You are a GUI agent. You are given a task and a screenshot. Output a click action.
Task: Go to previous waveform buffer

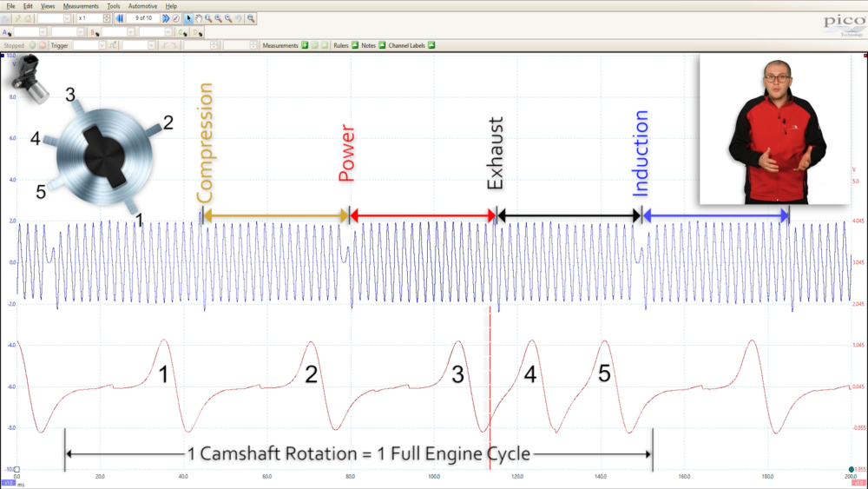[119, 18]
